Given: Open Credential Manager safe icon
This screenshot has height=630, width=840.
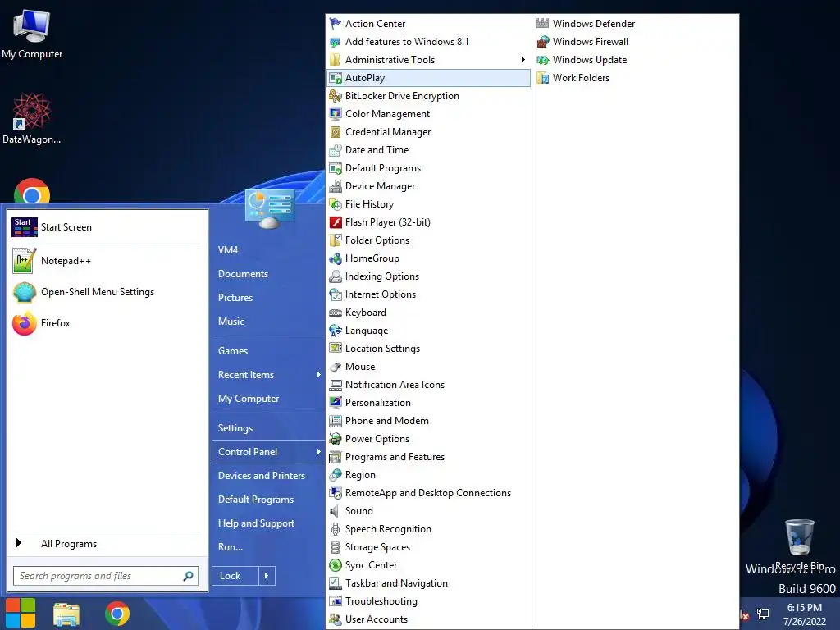Looking at the screenshot, I should [x=336, y=132].
